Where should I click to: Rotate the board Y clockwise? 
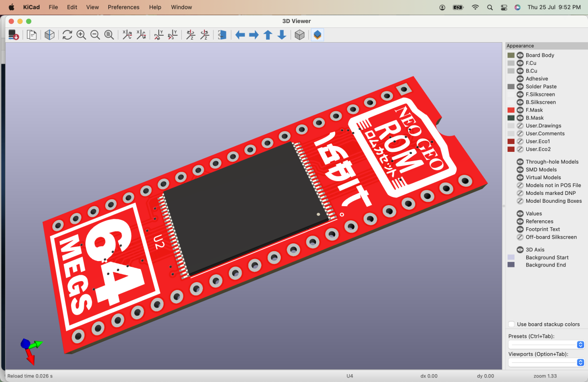coord(159,35)
